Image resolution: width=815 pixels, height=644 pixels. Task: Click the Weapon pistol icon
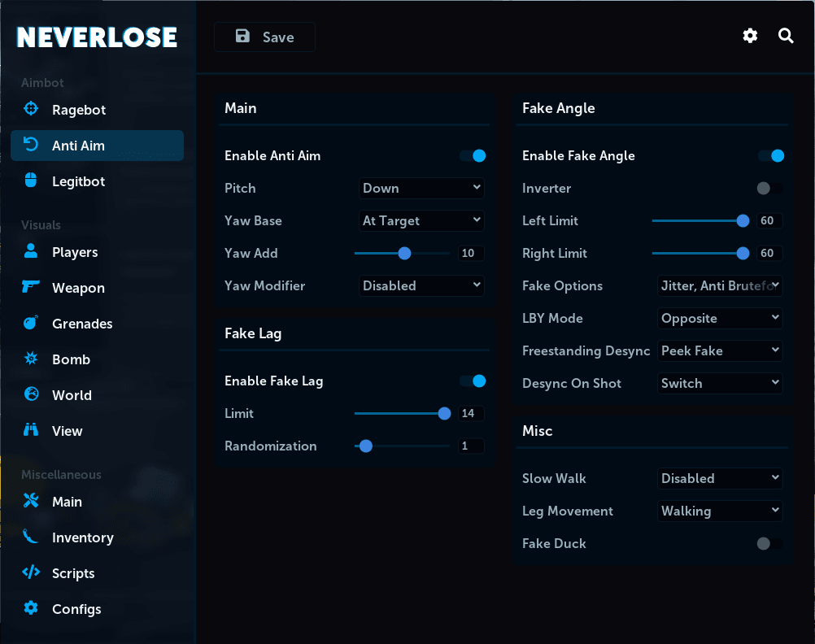tap(31, 286)
